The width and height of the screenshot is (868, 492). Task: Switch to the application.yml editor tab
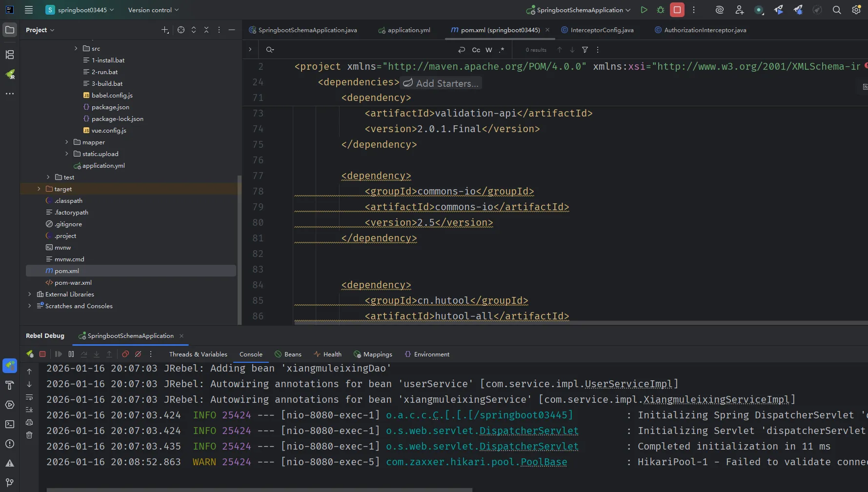click(408, 30)
